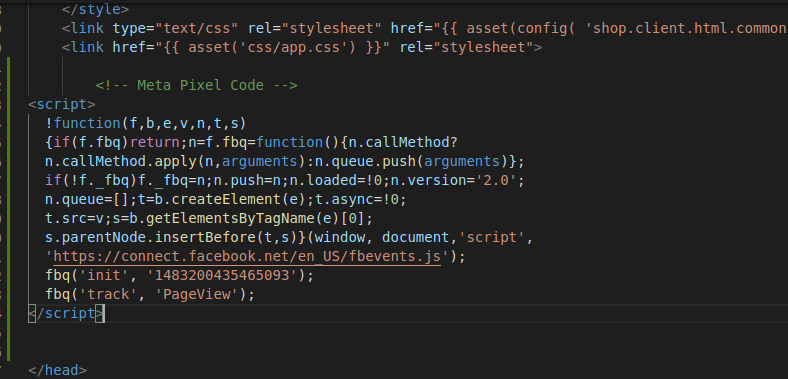Image resolution: width=788 pixels, height=379 pixels.
Task: Click the closing </style> tag
Action: click(95, 9)
